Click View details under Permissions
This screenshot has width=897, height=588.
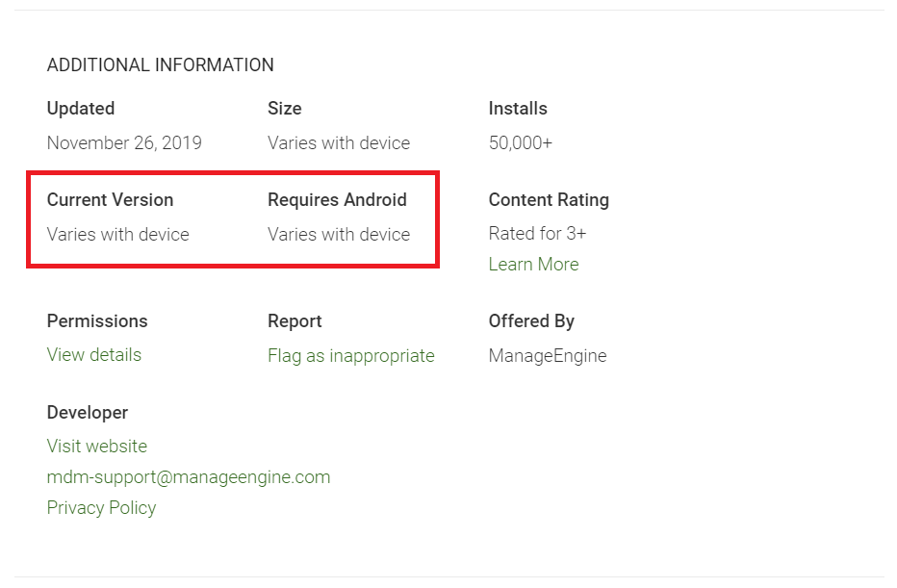click(x=94, y=355)
